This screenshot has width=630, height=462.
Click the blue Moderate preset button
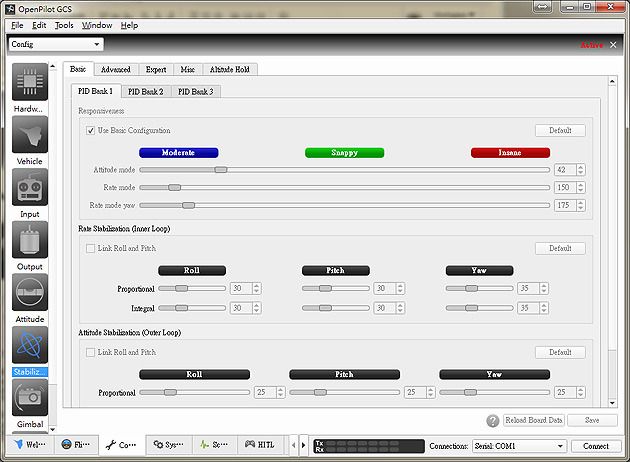click(x=178, y=153)
